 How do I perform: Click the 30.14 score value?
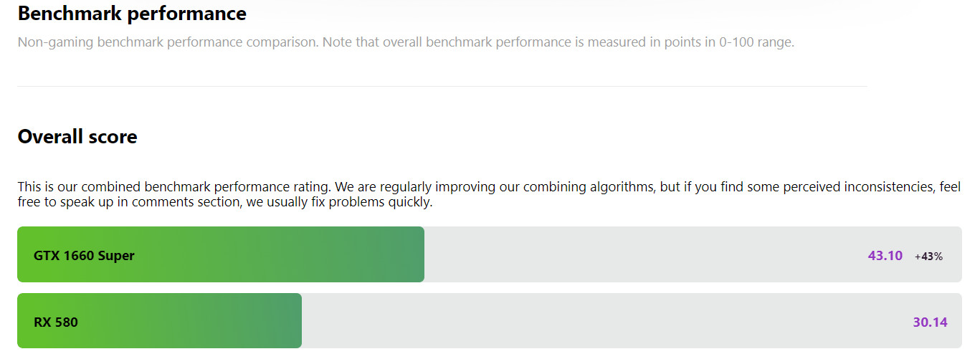(x=930, y=322)
